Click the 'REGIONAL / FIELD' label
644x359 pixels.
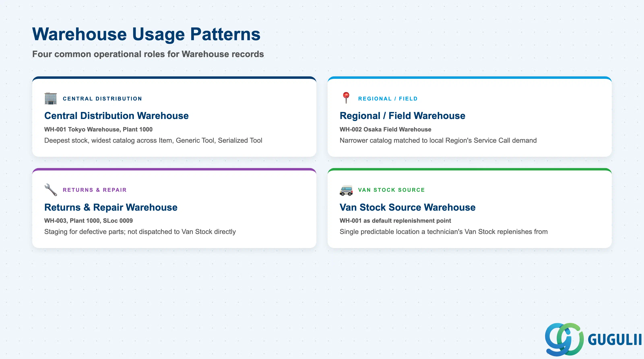(x=388, y=99)
